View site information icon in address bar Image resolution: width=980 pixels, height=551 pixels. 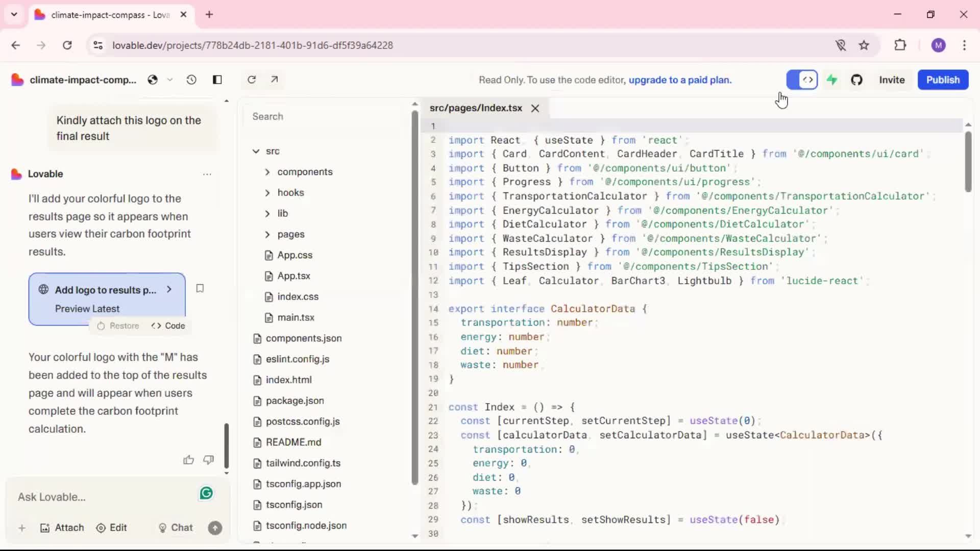98,45
